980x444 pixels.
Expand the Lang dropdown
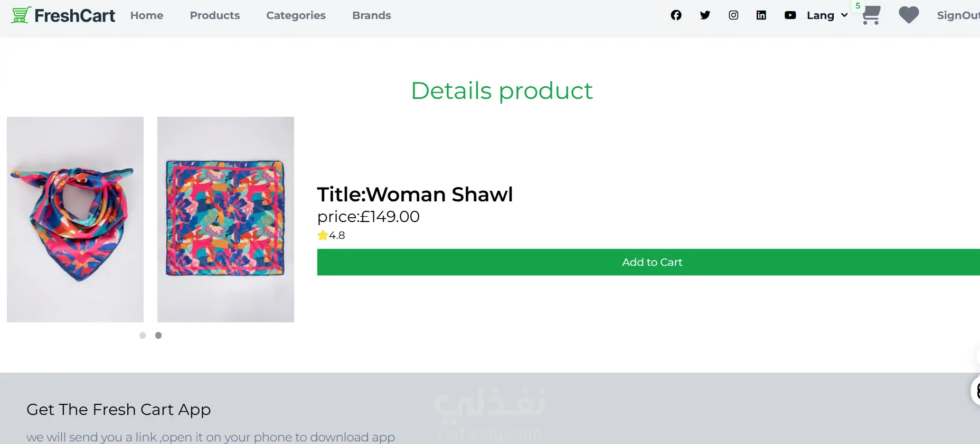pyautogui.click(x=827, y=15)
